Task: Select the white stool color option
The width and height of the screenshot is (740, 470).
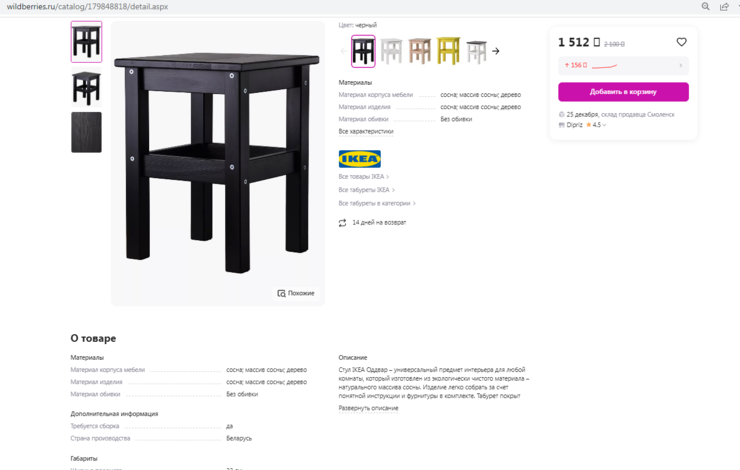Action: [x=391, y=50]
